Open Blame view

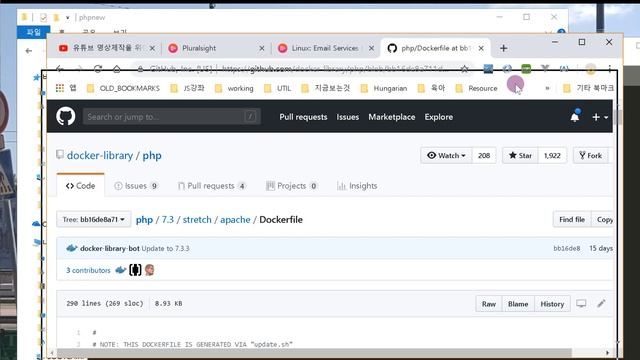coord(518,304)
